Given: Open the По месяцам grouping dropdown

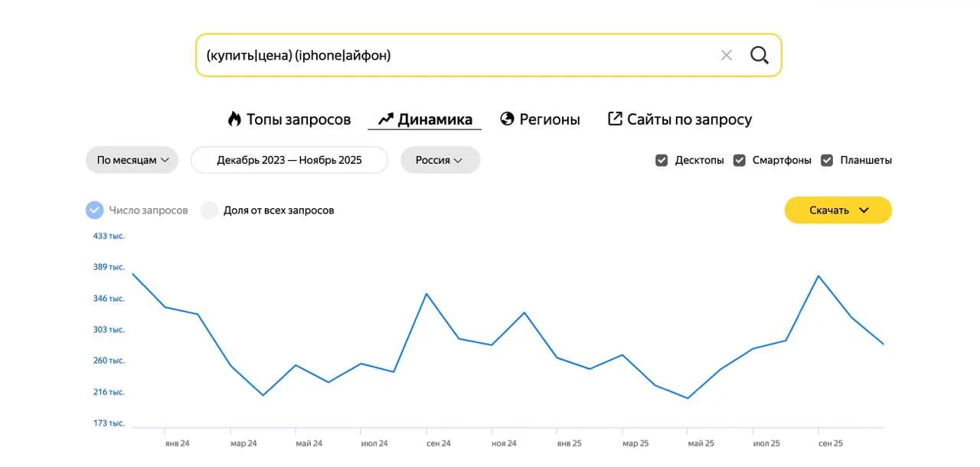Looking at the screenshot, I should point(132,160).
